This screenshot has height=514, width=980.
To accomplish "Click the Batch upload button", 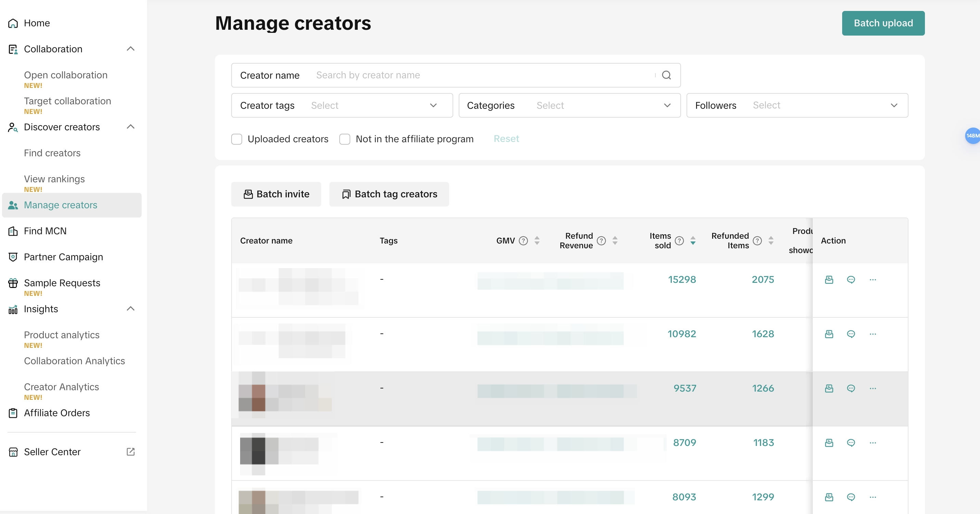I will pos(883,23).
